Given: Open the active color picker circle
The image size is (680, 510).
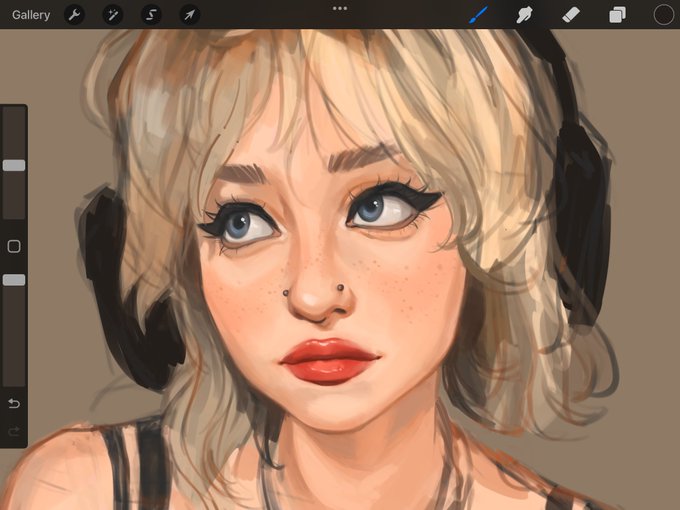Looking at the screenshot, I should (664, 15).
